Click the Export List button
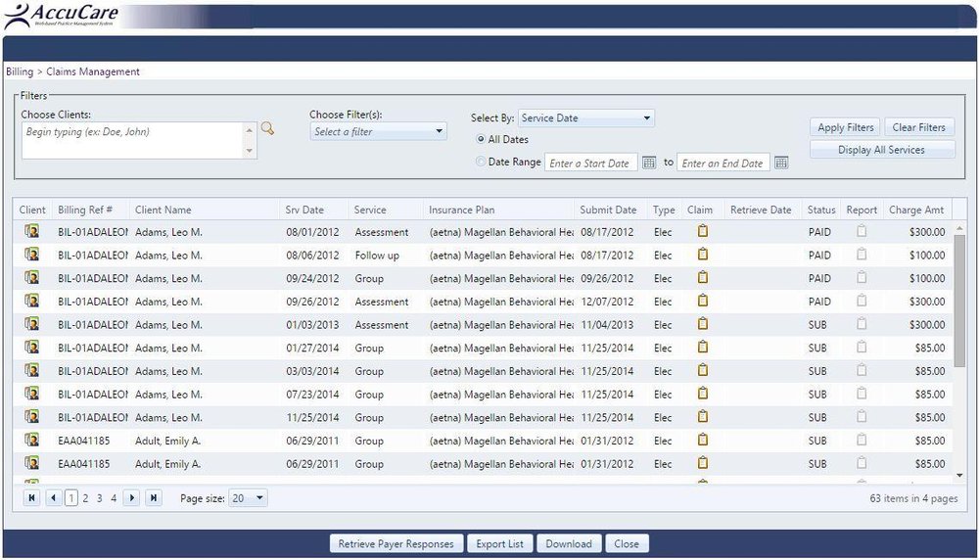 pos(499,543)
